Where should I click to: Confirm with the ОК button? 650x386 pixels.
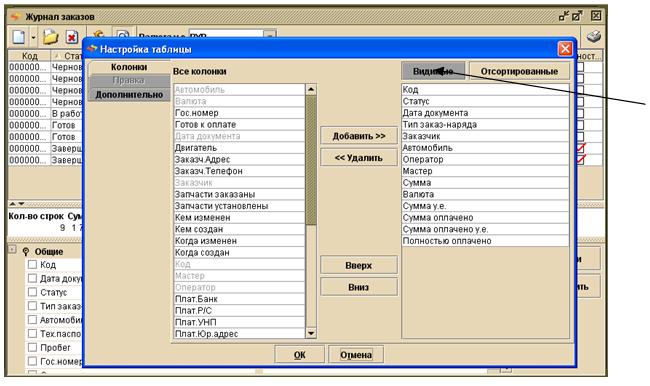pyautogui.click(x=299, y=355)
